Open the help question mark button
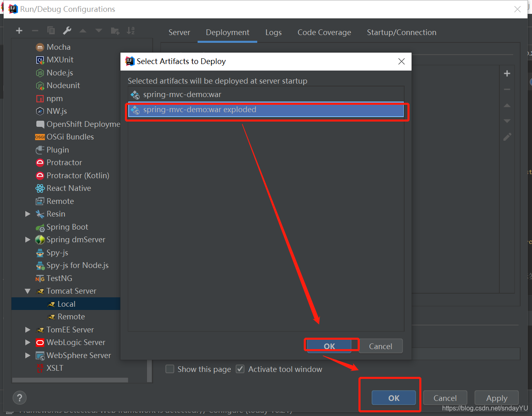Screen dimensions: 532x416 (20, 397)
